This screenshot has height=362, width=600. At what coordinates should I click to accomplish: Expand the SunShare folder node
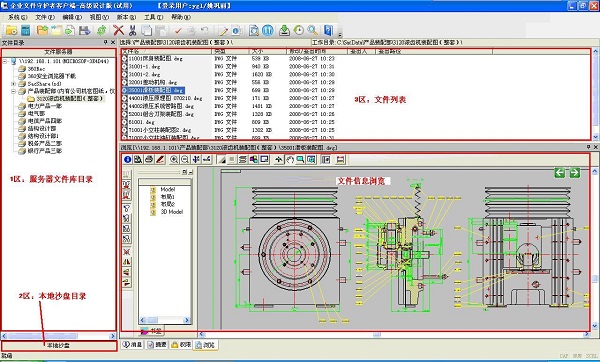pyautogui.click(x=13, y=84)
